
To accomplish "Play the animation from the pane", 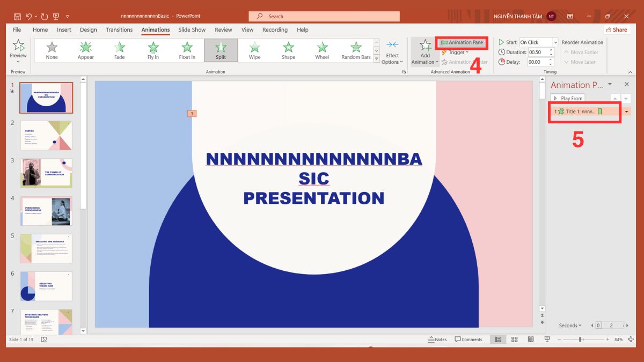I will pyautogui.click(x=567, y=98).
